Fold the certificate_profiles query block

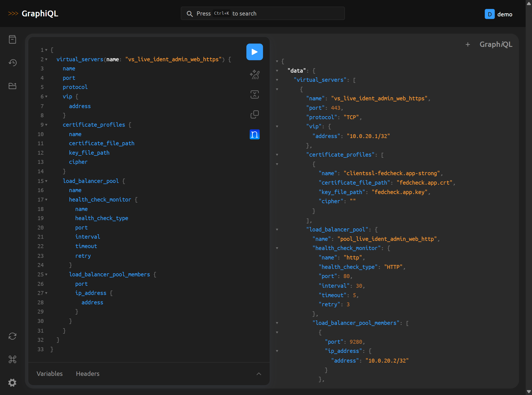tap(46, 125)
